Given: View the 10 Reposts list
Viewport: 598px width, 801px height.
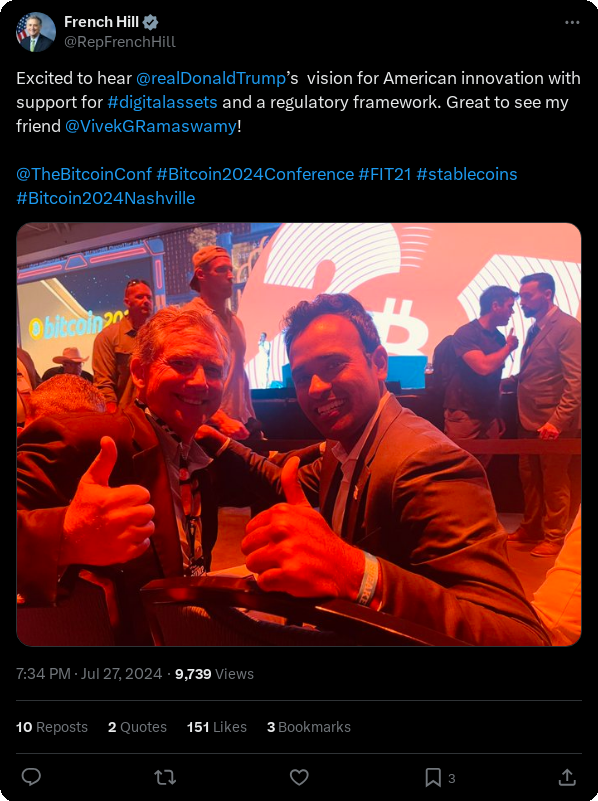Looking at the screenshot, I should pyautogui.click(x=52, y=727).
